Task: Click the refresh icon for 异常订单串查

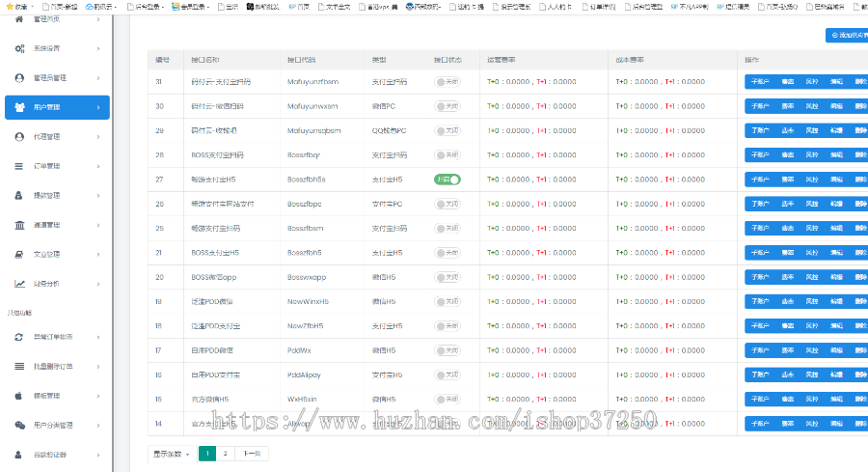Action: 20,337
